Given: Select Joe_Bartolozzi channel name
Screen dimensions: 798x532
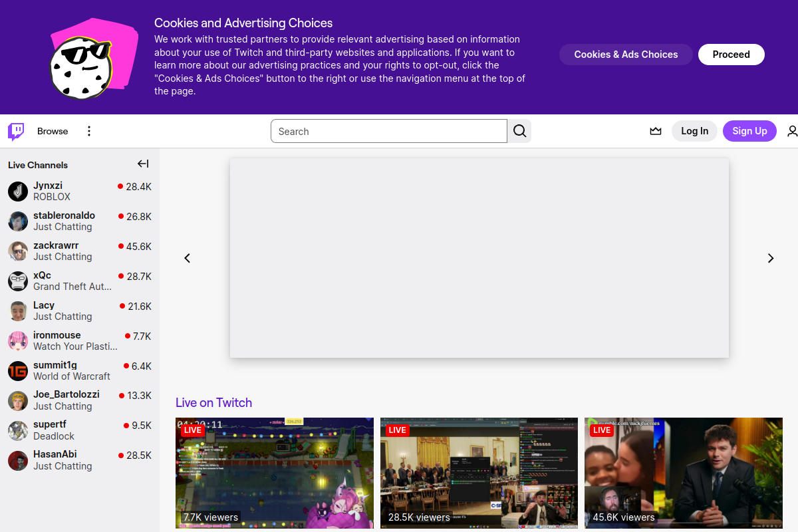Looking at the screenshot, I should coord(66,394).
